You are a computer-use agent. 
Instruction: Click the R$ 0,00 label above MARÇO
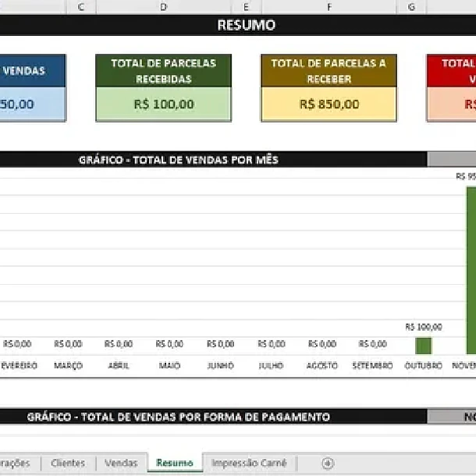click(69, 344)
